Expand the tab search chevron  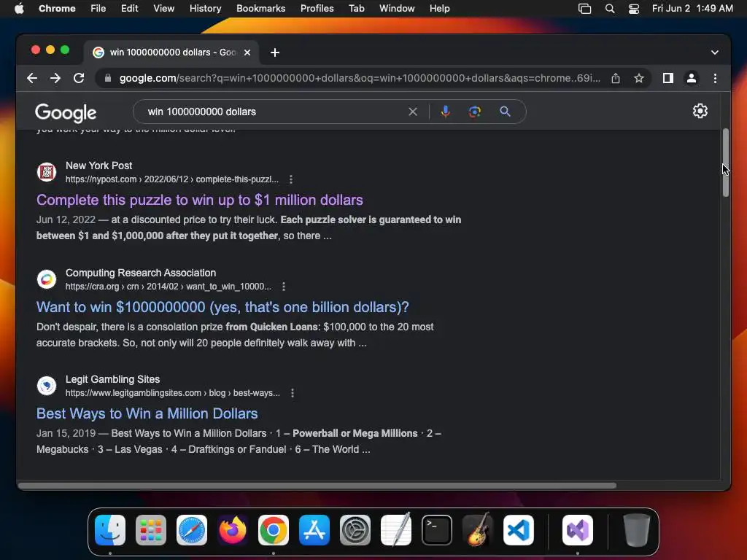pos(715,52)
